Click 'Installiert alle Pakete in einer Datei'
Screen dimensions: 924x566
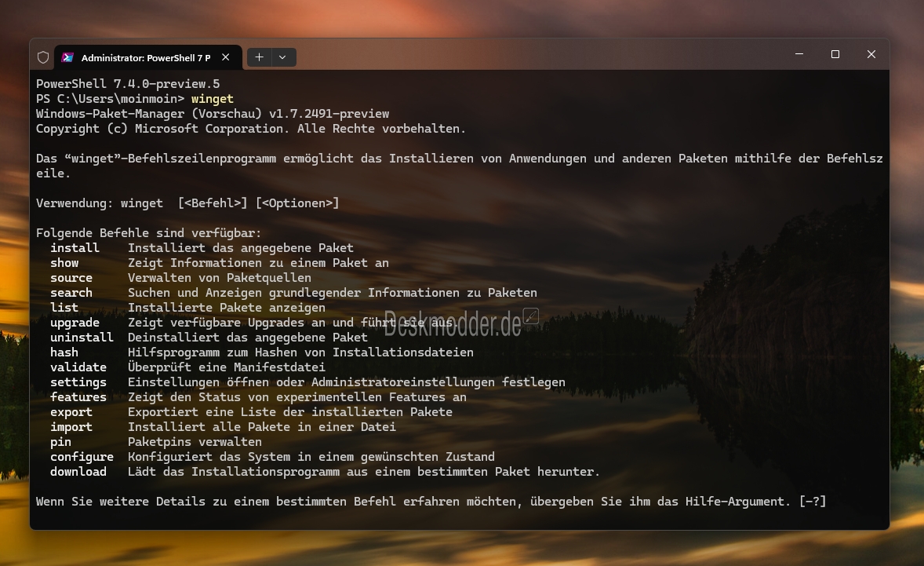(x=262, y=427)
